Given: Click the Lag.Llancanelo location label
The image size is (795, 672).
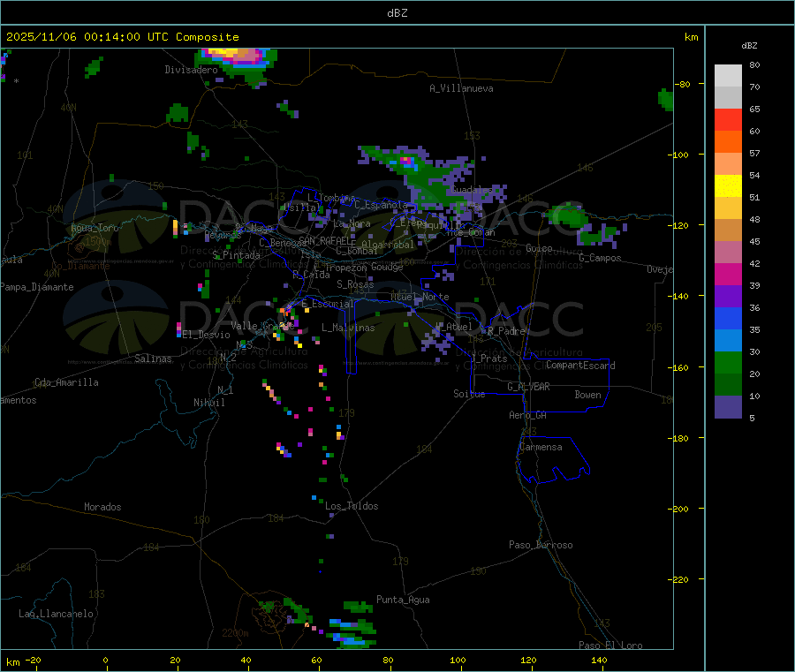Looking at the screenshot, I should pos(57,614).
